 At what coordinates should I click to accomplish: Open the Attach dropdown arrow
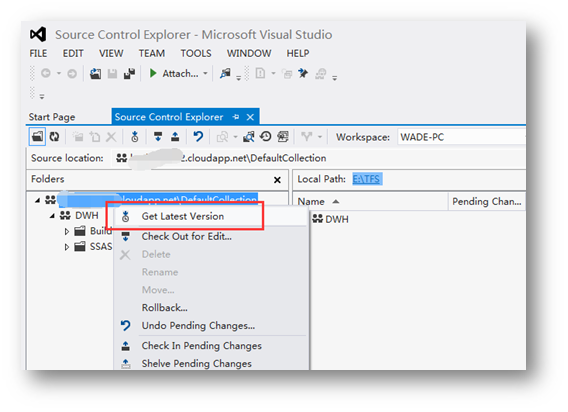(205, 74)
